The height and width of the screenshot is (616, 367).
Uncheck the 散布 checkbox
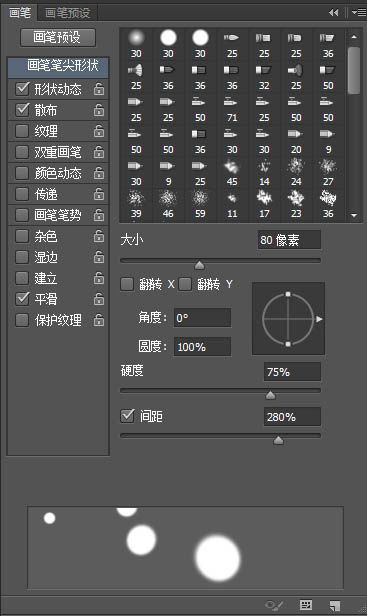(22, 110)
